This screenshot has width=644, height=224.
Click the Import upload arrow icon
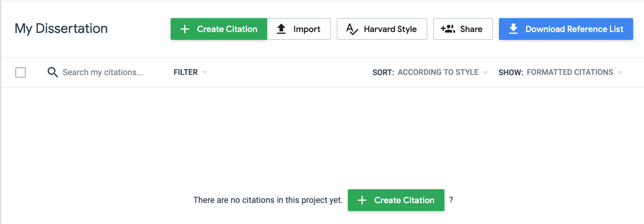tap(281, 29)
